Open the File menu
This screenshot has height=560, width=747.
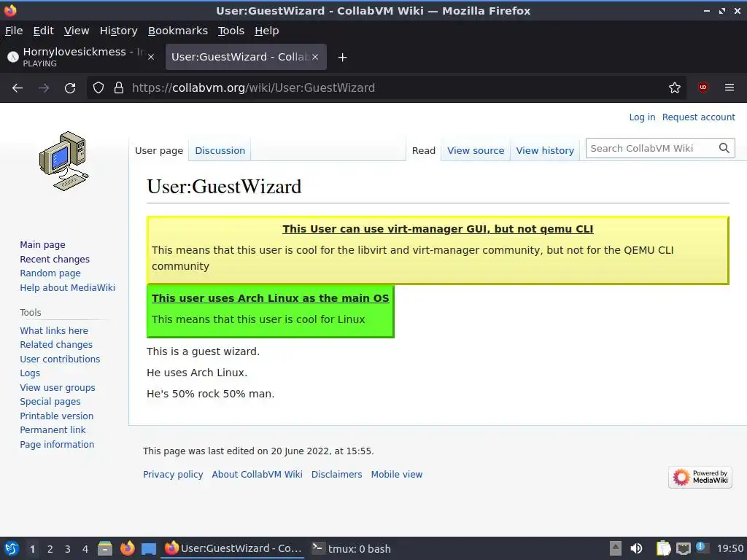click(x=14, y=31)
